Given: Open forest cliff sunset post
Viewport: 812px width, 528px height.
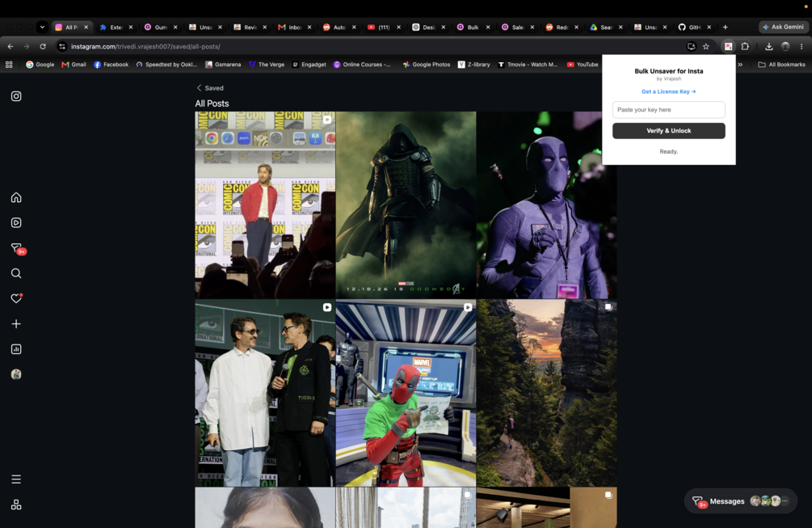Looking at the screenshot, I should click(547, 393).
